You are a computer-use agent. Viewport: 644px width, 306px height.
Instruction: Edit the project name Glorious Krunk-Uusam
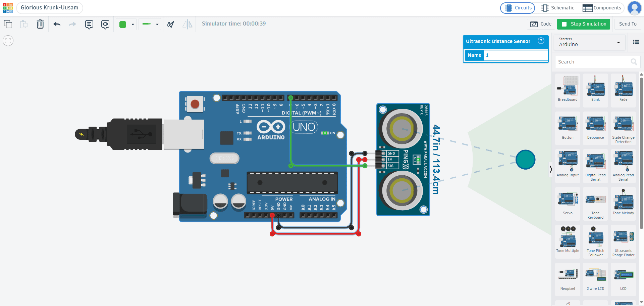[x=50, y=8]
